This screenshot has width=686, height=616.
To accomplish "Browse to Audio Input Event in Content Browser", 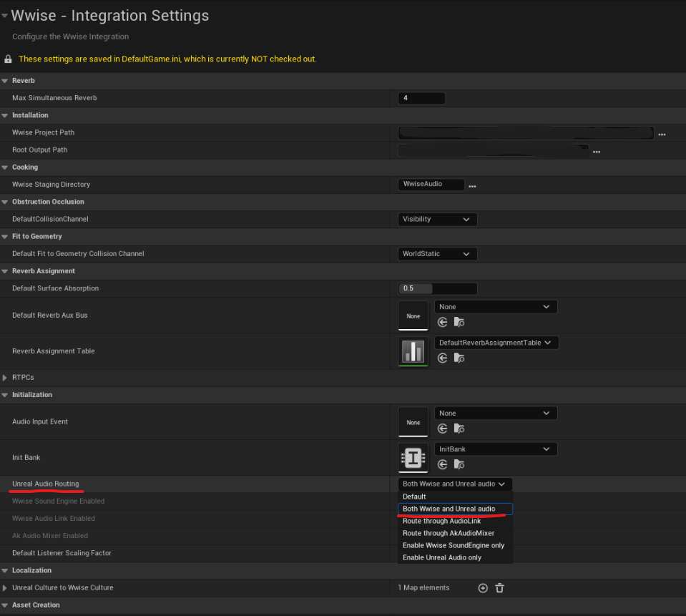I will coord(459,429).
